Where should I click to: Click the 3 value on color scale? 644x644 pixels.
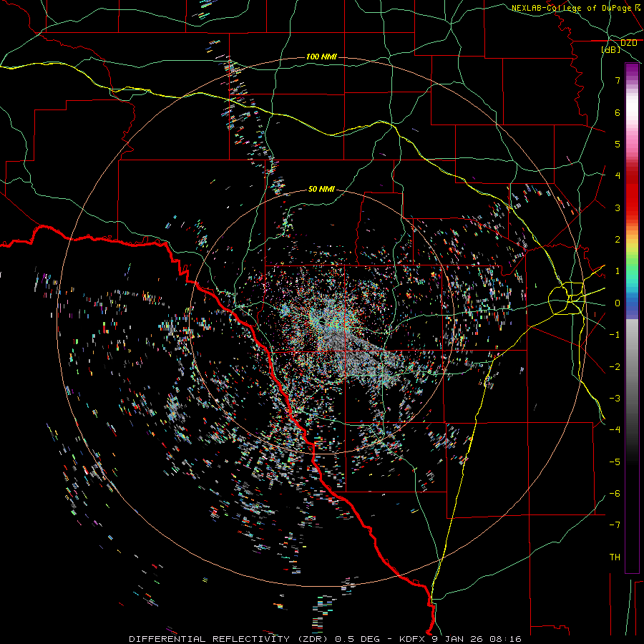point(618,208)
